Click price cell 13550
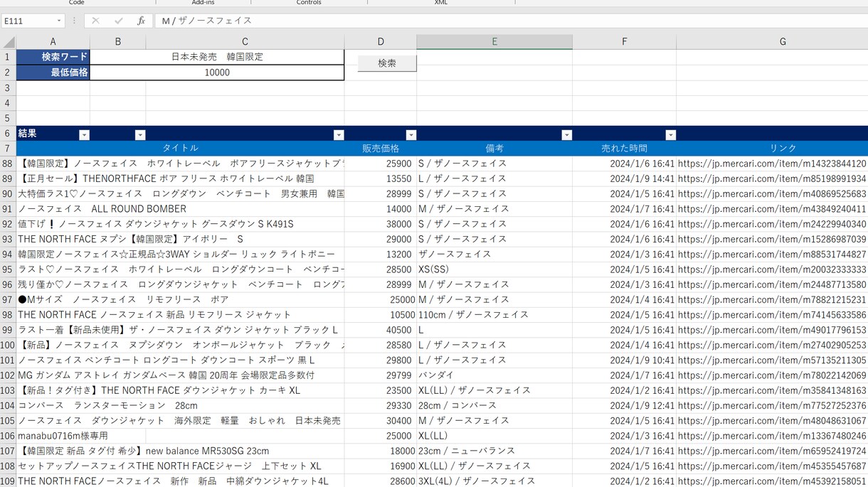 pyautogui.click(x=381, y=178)
